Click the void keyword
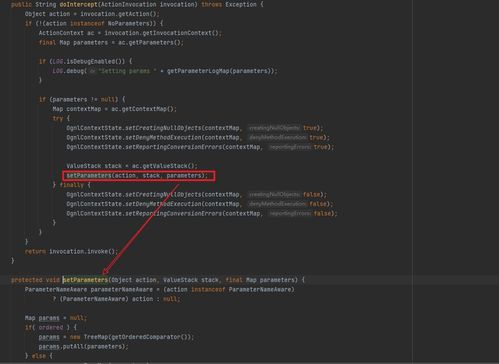The height and width of the screenshot is (364, 499). [53, 280]
